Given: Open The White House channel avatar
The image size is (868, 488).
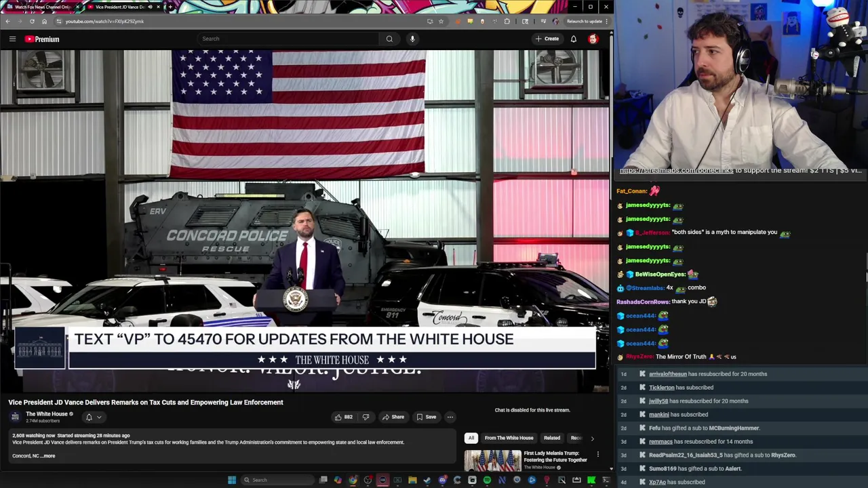Looking at the screenshot, I should [15, 417].
